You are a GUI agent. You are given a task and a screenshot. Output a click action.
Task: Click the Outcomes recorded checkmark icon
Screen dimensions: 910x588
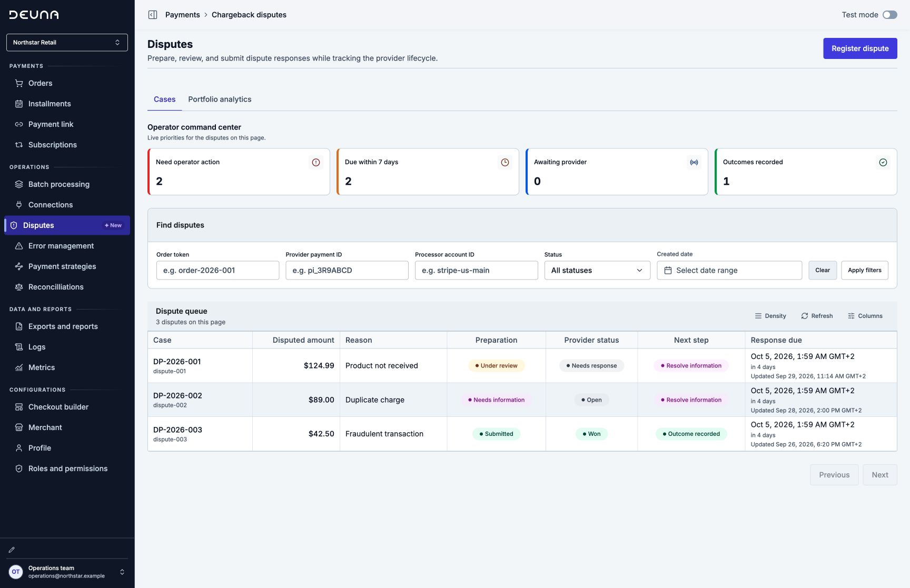click(883, 162)
